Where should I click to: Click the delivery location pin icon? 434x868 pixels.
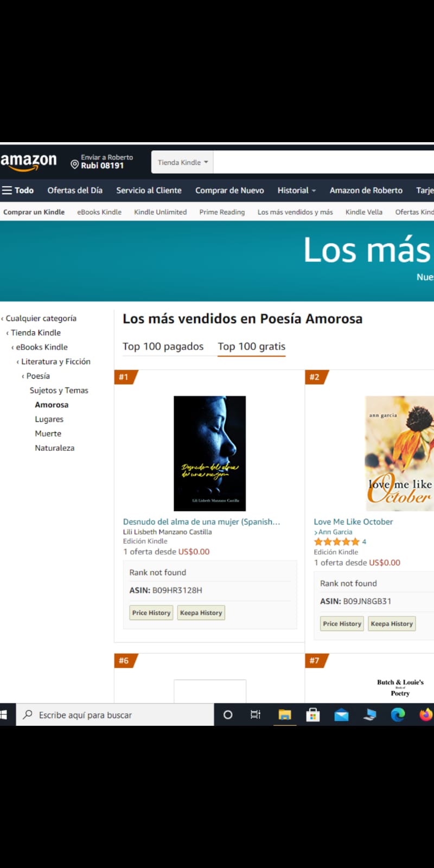tap(75, 164)
